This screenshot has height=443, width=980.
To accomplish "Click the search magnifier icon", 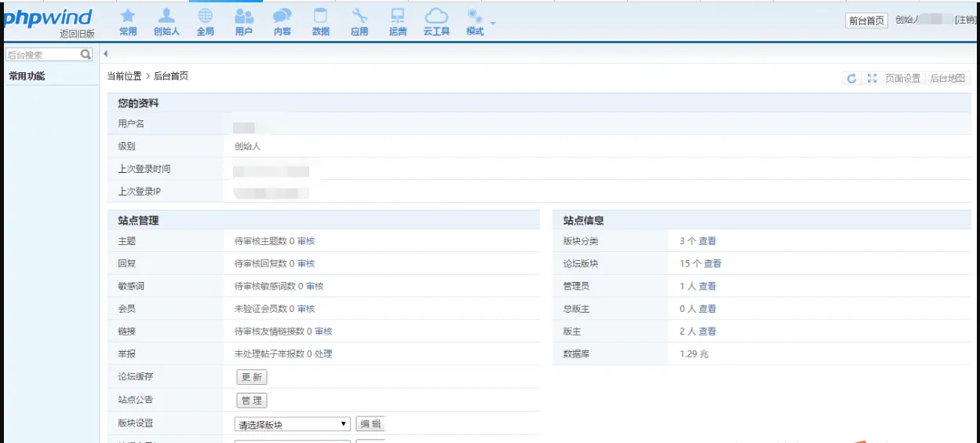I will tap(86, 55).
